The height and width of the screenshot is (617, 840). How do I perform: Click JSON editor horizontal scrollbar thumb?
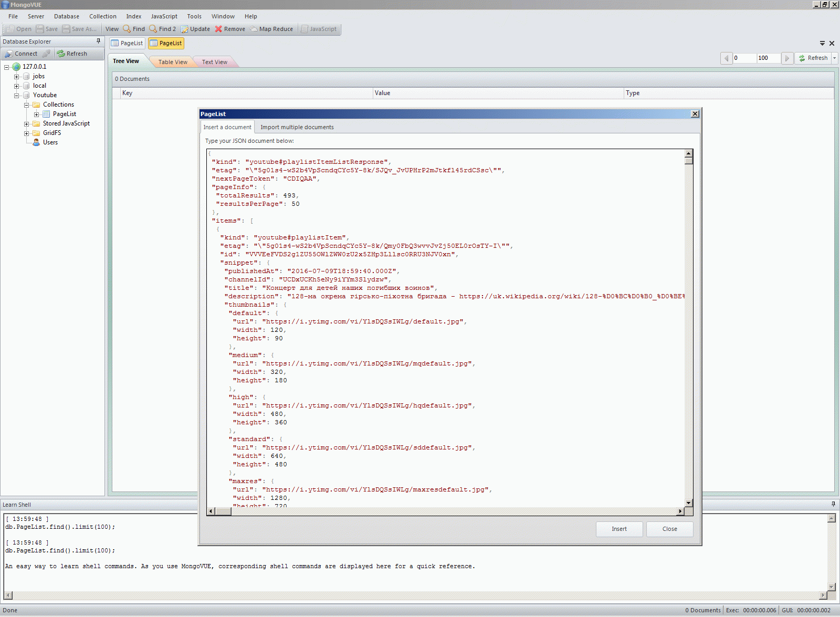click(224, 511)
